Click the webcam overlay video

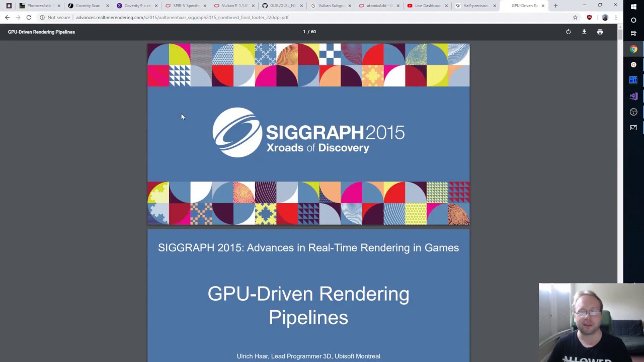pos(591,323)
